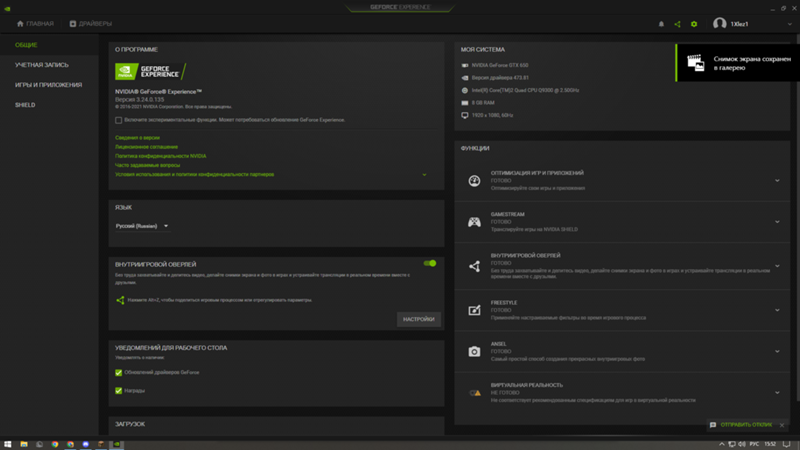Click the share icon in functions overlay row

474,266
